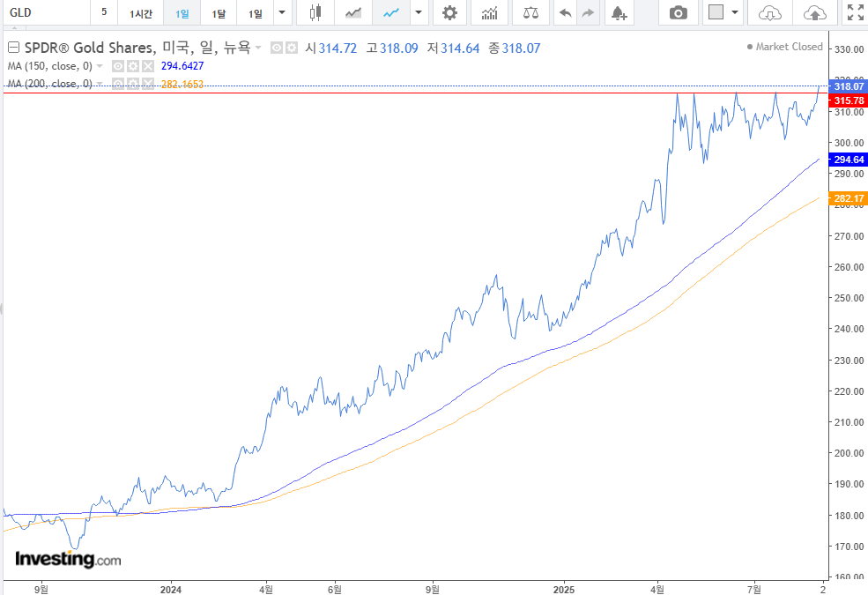This screenshot has height=595, width=868.
Task: Select the line chart style icon
Action: point(391,12)
